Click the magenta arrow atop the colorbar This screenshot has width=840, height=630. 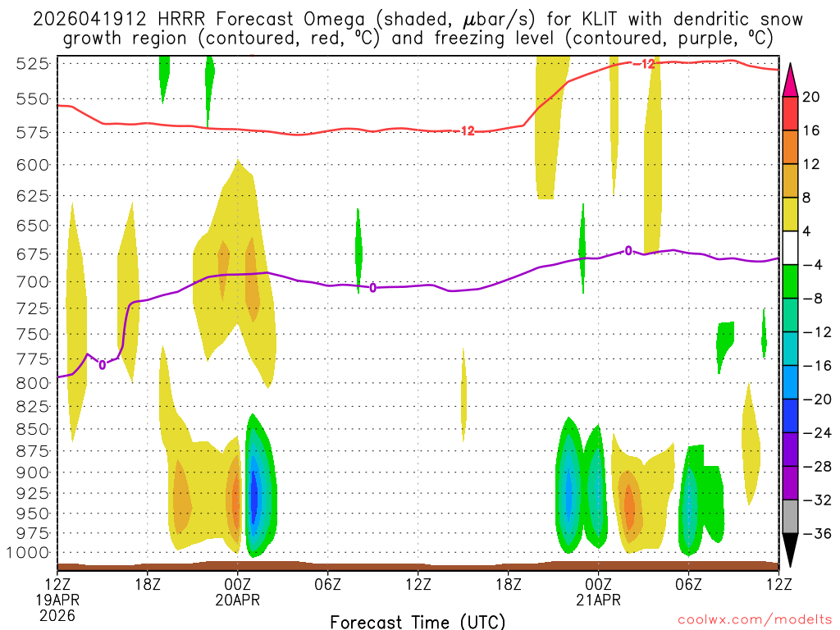tap(790, 80)
